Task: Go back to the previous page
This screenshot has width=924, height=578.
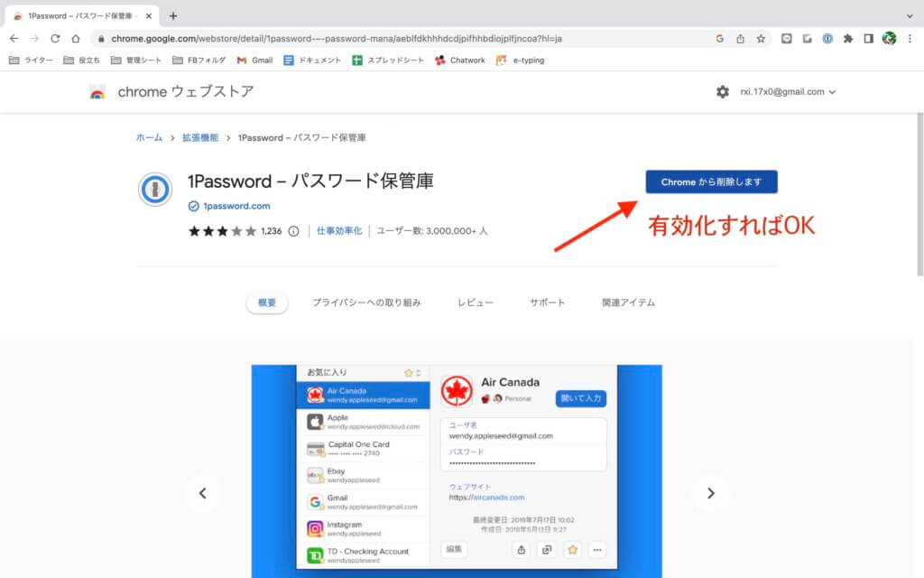Action: click(x=14, y=38)
